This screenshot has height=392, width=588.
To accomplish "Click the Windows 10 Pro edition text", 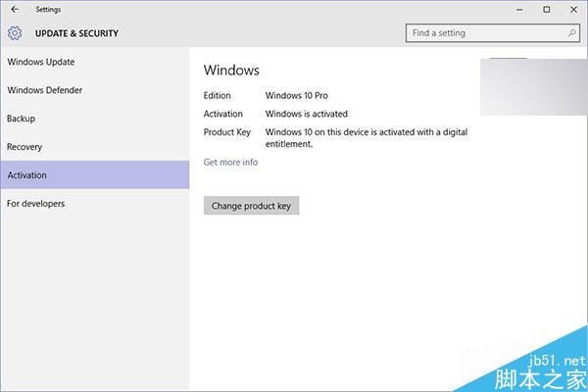I will click(x=297, y=96).
